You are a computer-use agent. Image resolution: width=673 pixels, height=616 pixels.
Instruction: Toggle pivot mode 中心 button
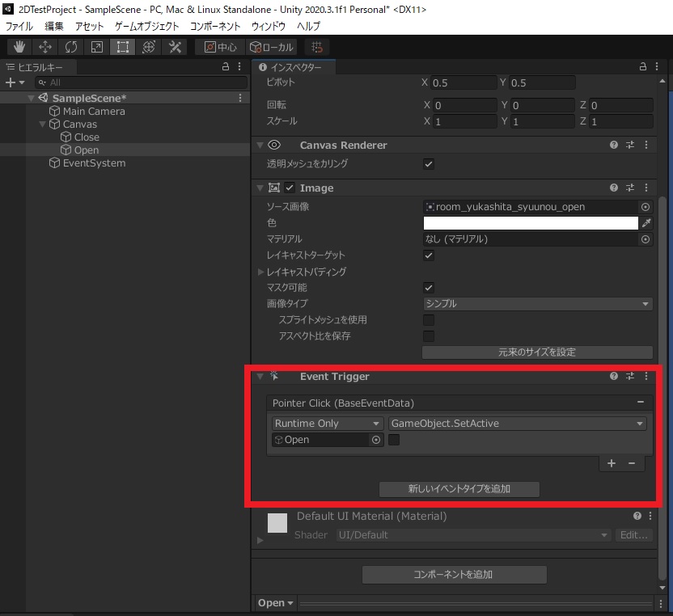[221, 47]
